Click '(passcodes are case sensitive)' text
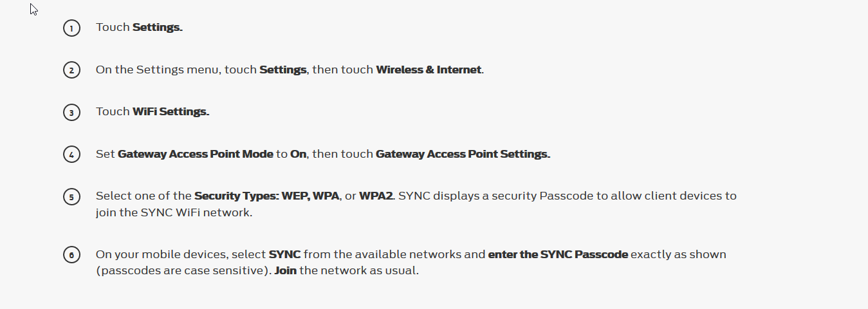This screenshot has width=868, height=309. pos(184,271)
